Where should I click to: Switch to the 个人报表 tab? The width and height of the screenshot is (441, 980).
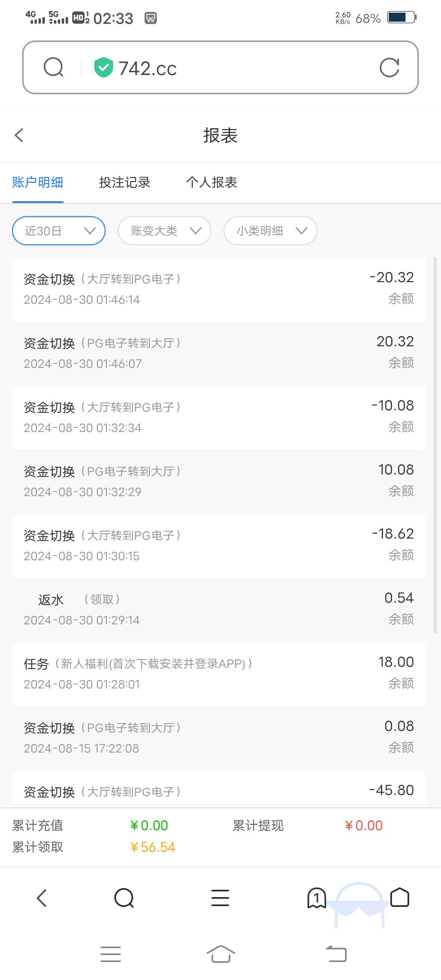point(212,182)
